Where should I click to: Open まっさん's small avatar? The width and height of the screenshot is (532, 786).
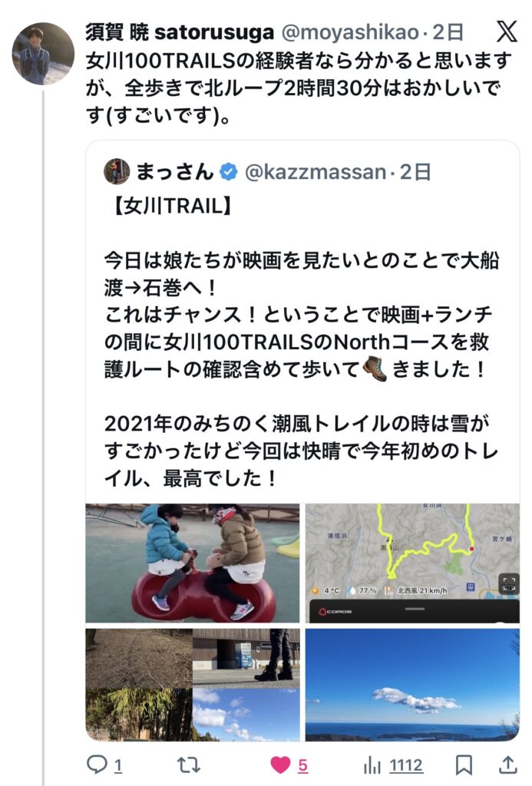pyautogui.click(x=117, y=171)
